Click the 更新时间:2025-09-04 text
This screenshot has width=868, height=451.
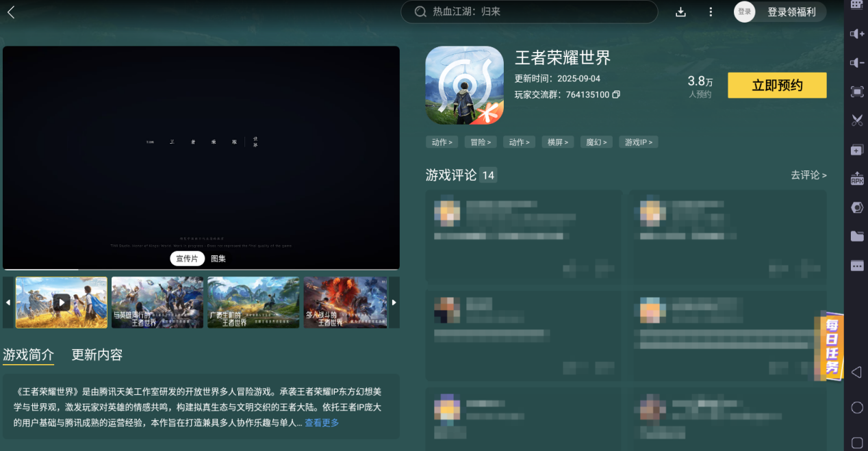click(x=557, y=79)
